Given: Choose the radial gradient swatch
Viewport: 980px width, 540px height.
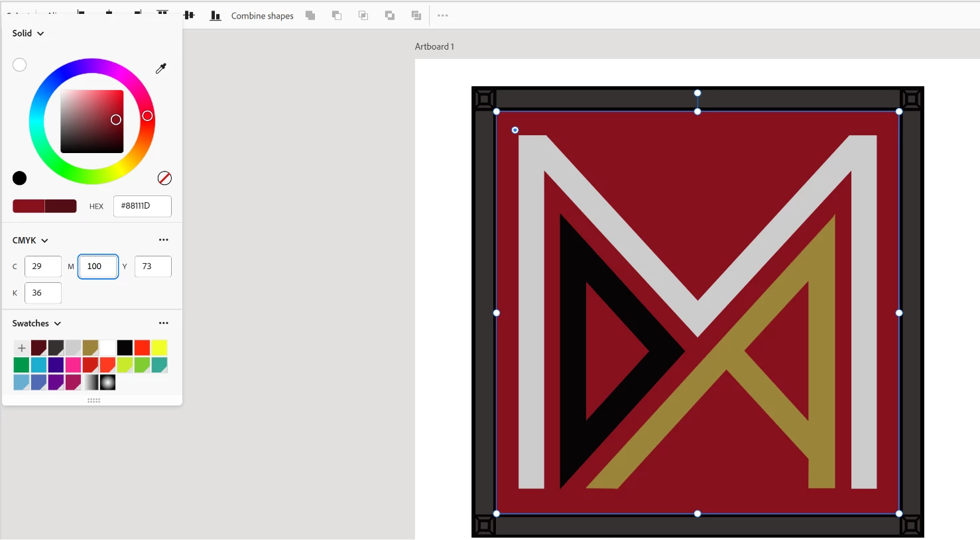Looking at the screenshot, I should pos(107,382).
